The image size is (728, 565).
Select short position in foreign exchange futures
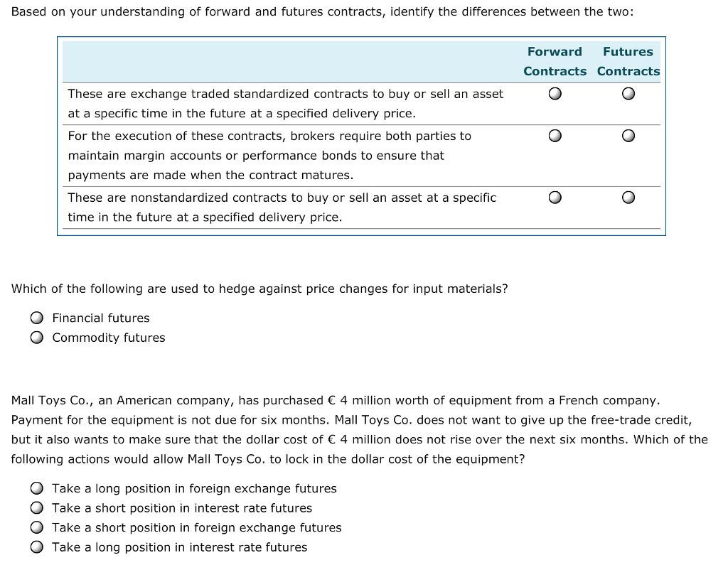(36, 527)
